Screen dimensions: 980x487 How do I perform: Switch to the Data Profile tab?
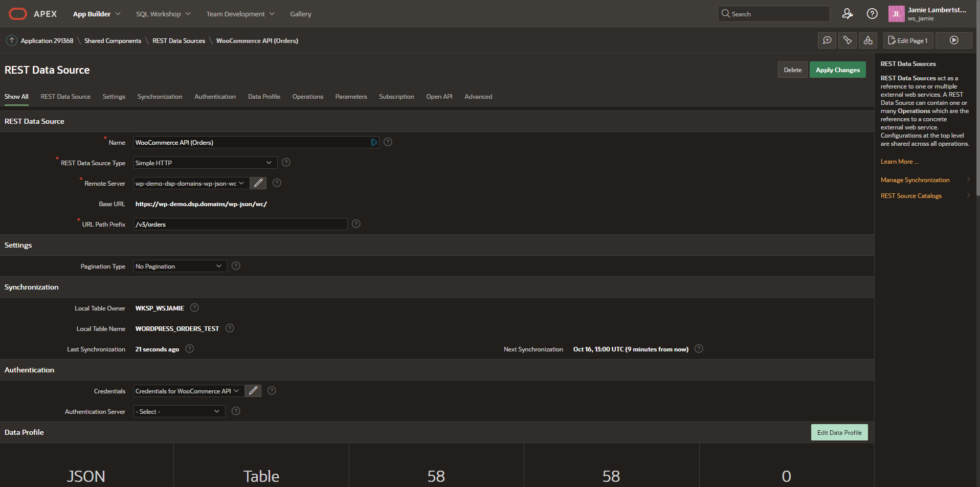264,96
